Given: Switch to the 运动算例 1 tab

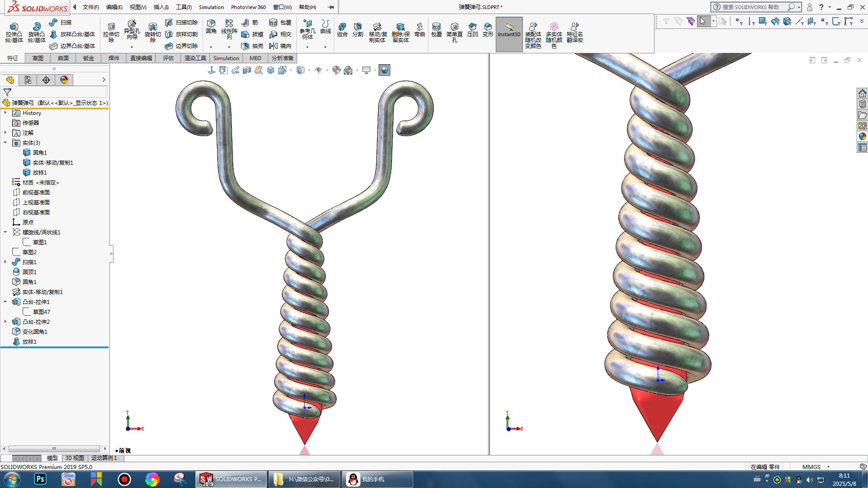Looking at the screenshot, I should click(104, 458).
